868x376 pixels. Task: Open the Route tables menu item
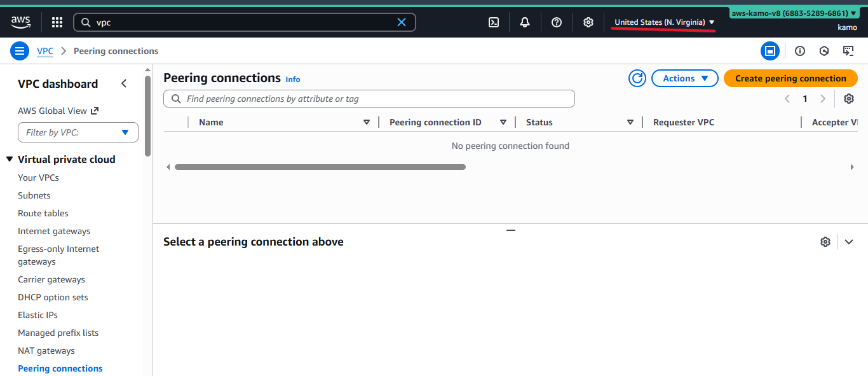tap(43, 213)
